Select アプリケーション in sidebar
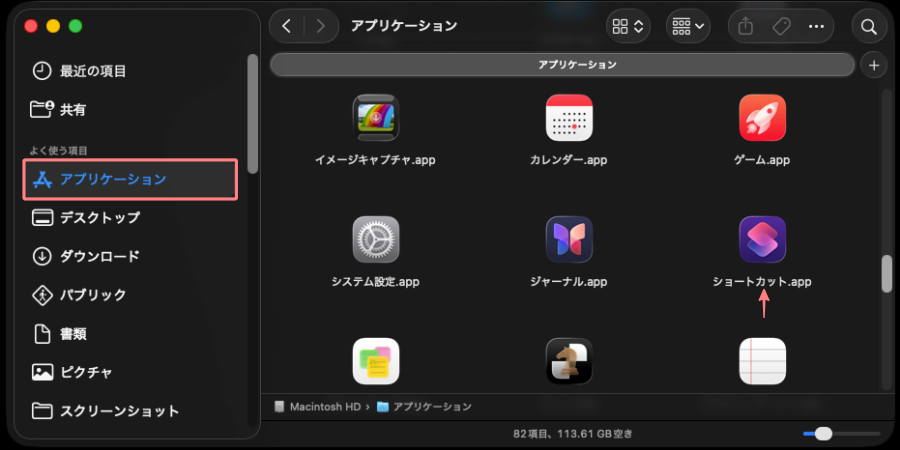Screen dimensions: 900x450 click(130, 180)
